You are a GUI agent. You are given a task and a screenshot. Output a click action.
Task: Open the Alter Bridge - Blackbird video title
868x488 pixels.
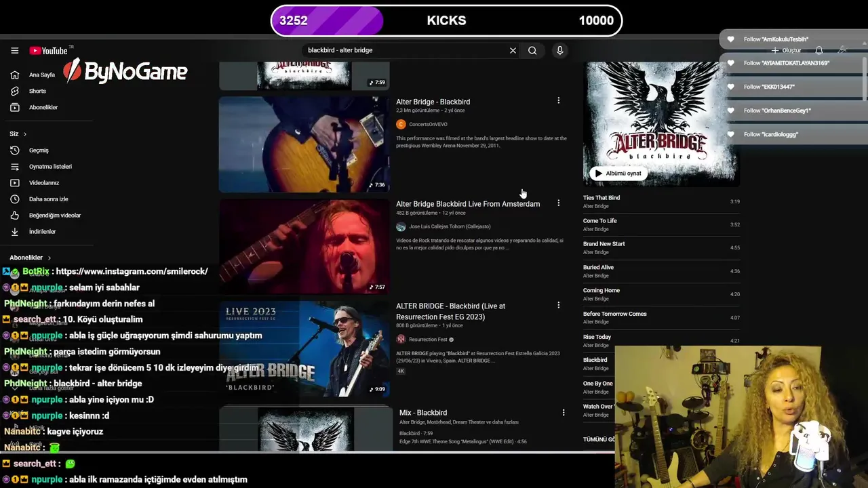(x=433, y=102)
